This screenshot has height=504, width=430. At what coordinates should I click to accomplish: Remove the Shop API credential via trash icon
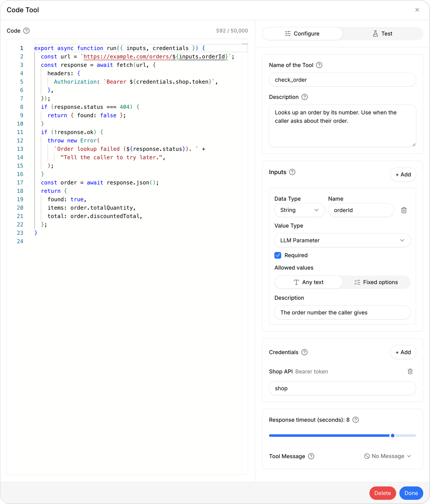(410, 371)
